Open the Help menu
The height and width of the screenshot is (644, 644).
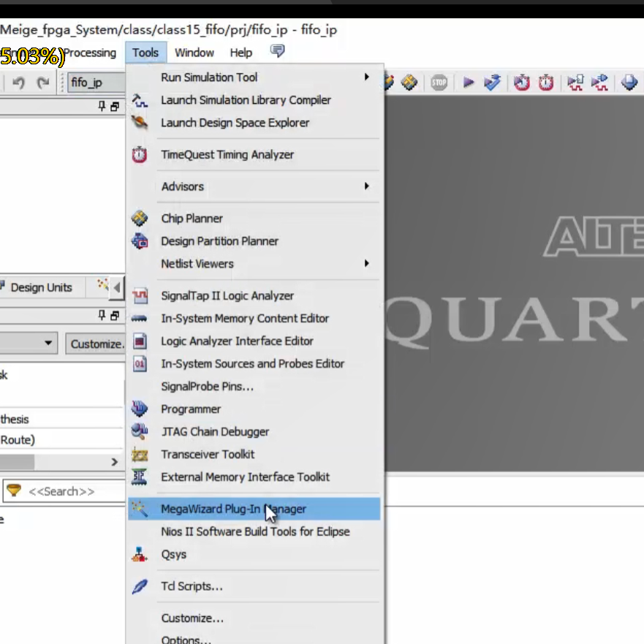click(x=241, y=53)
